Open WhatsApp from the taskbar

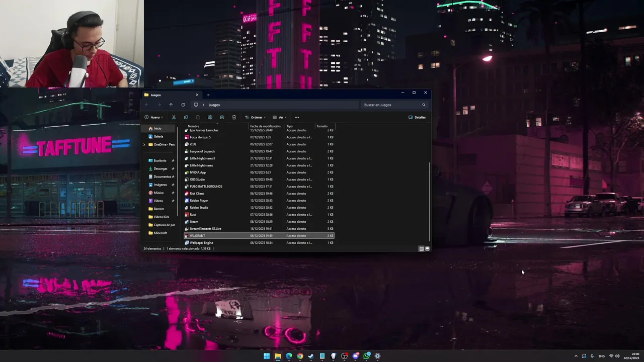[x=367, y=356]
